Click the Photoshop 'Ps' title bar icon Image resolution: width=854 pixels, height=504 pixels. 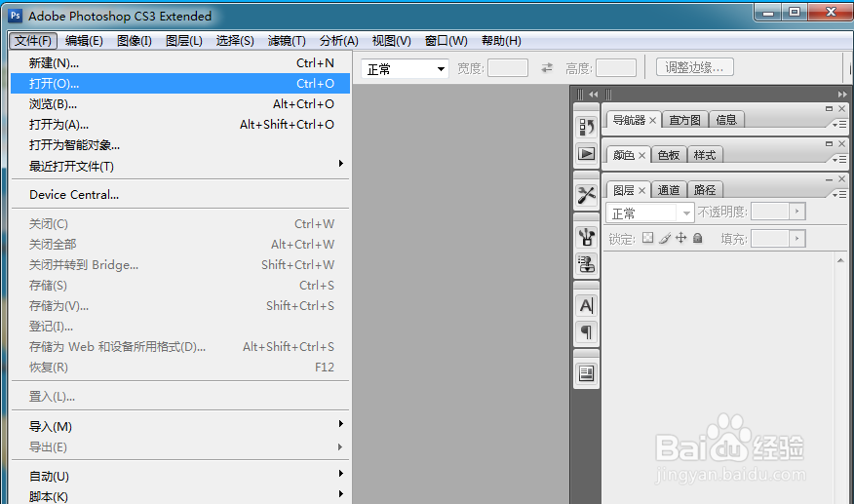tap(16, 16)
